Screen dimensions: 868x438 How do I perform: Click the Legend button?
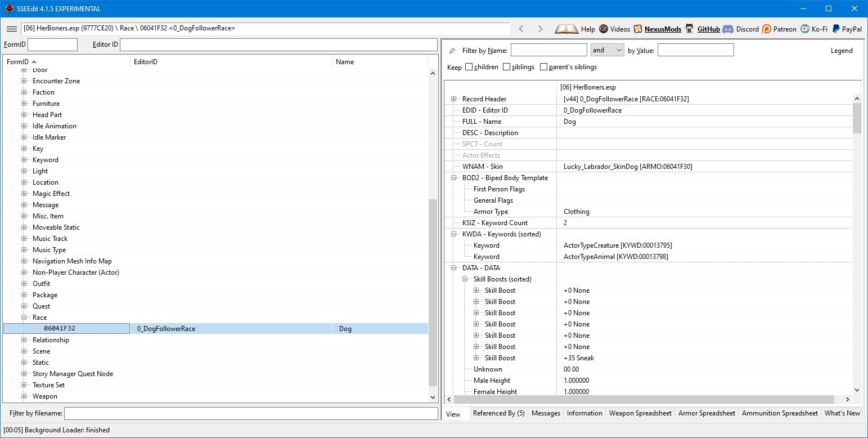tap(842, 51)
